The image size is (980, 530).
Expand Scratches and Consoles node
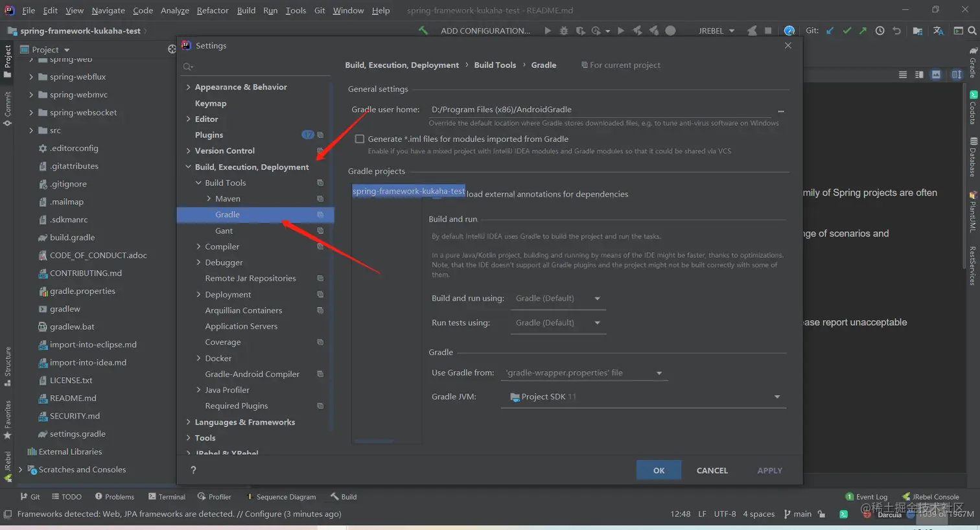click(x=21, y=470)
